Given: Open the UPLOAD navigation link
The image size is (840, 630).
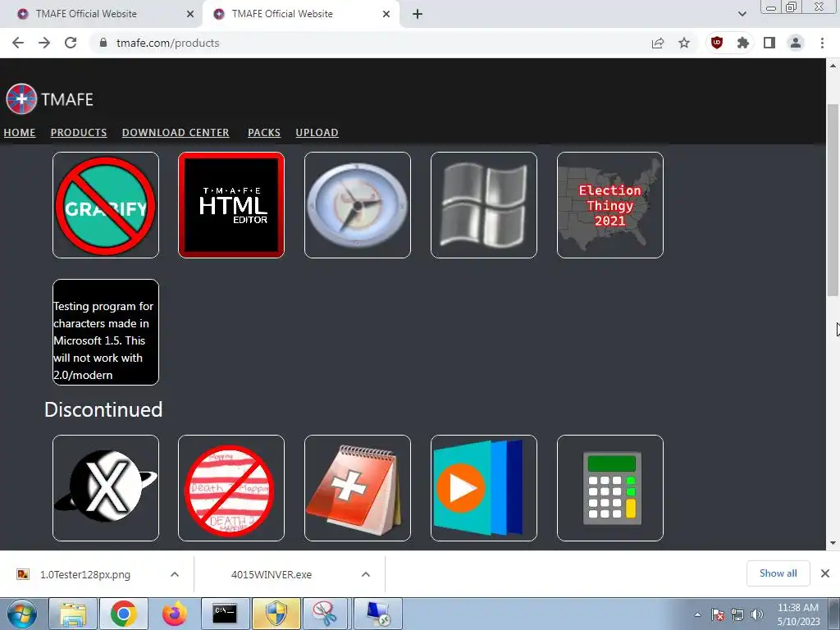Looking at the screenshot, I should 317,132.
